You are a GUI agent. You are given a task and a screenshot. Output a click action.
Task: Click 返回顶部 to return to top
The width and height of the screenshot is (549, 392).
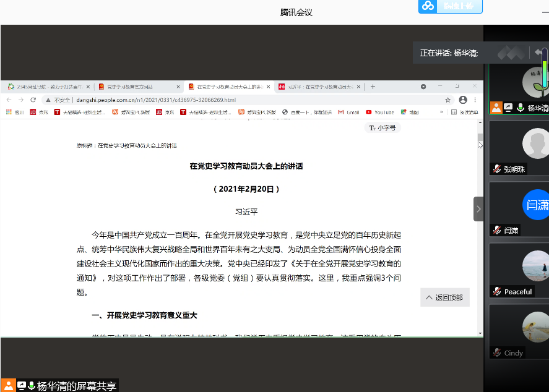(444, 297)
